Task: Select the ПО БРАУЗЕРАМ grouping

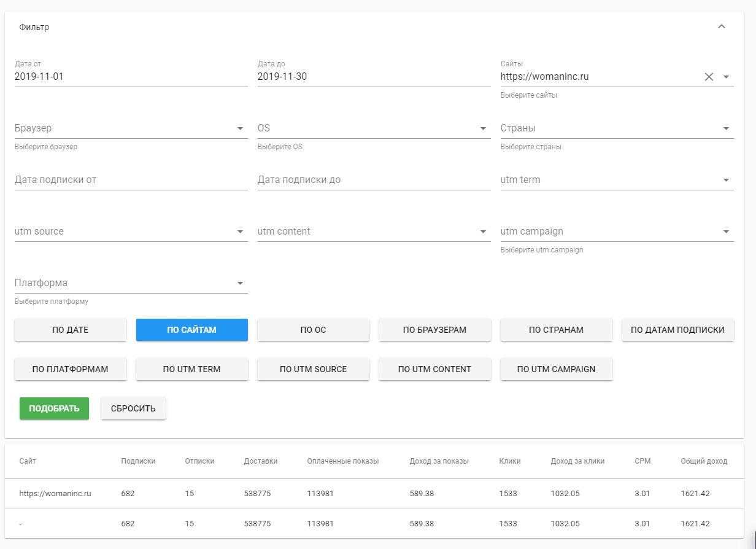Action: (434, 330)
